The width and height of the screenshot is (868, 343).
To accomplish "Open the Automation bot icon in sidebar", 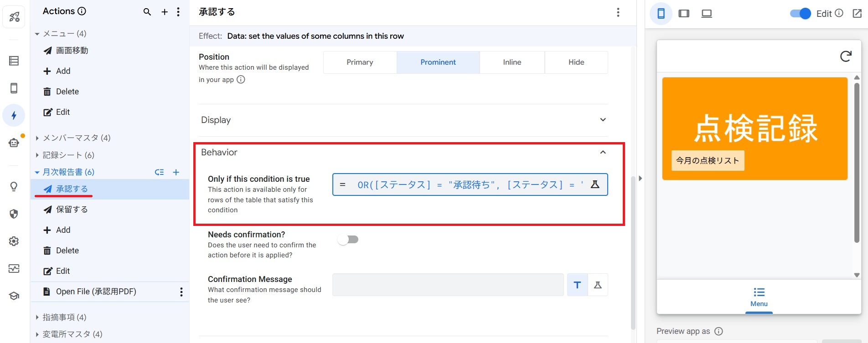I will coord(14,143).
